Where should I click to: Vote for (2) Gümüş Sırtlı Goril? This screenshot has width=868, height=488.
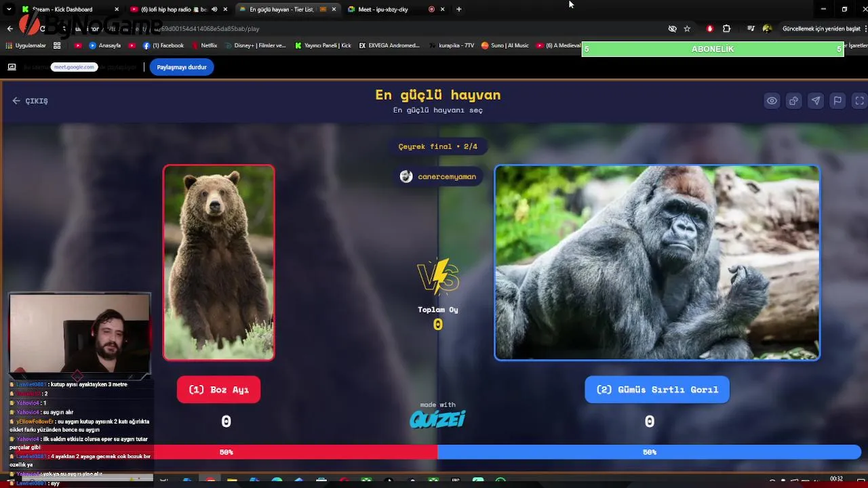(x=657, y=390)
